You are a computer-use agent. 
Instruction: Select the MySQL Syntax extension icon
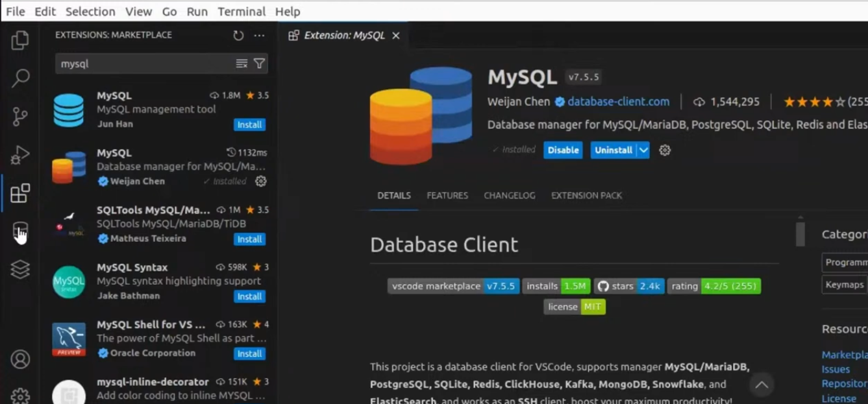pyautogui.click(x=69, y=282)
